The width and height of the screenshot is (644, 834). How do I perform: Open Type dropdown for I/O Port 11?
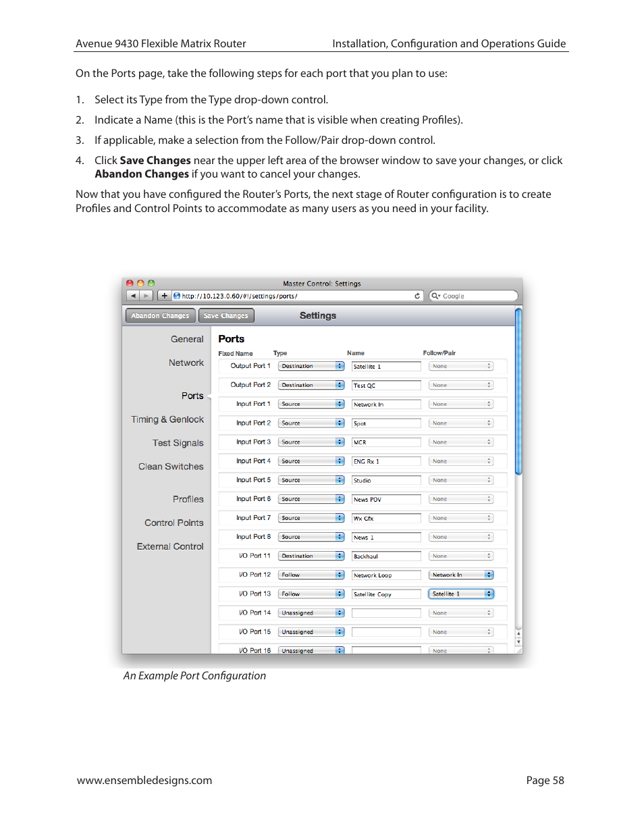tap(311, 556)
